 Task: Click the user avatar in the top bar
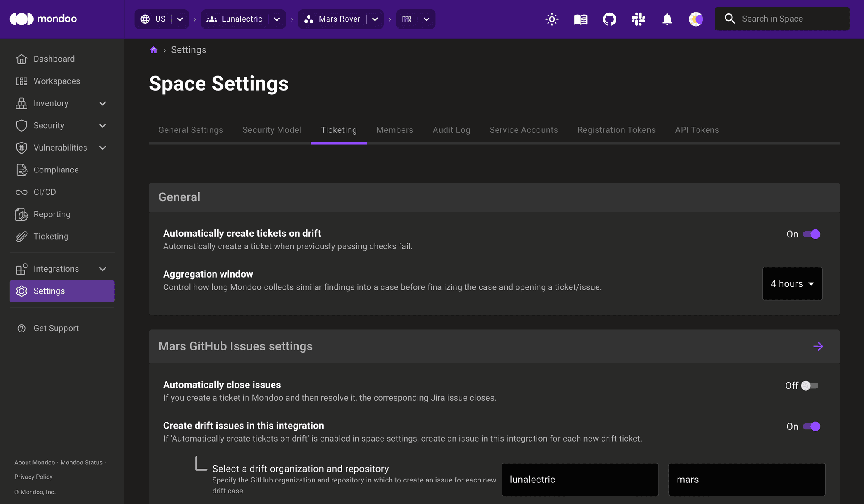point(695,19)
